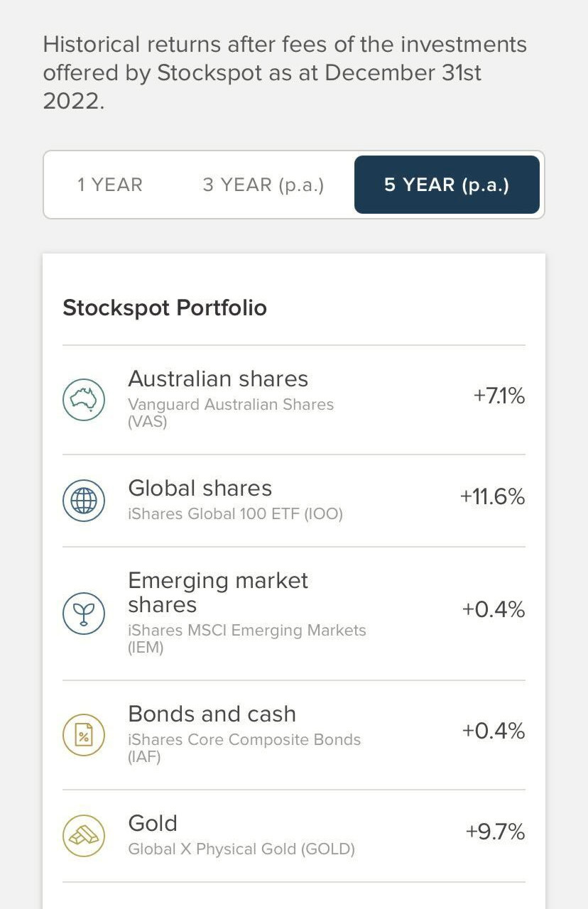Click iShares Global 100 ETF (IOO) text

pos(235,513)
